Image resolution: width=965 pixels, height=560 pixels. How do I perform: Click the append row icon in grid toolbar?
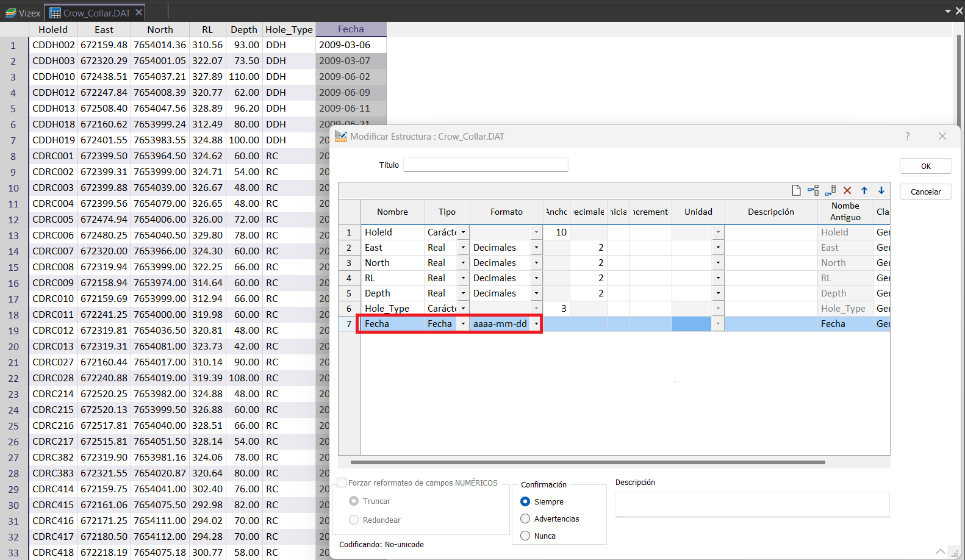[x=830, y=190]
